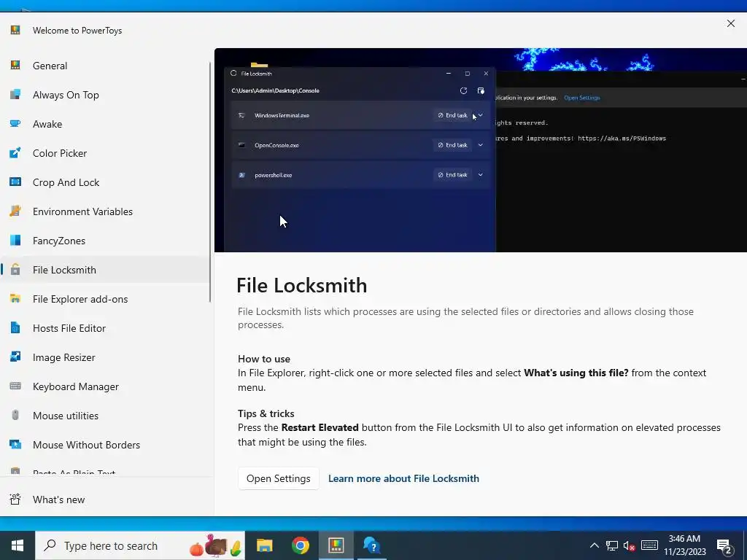This screenshot has height=560, width=747.
Task: Open the What's new page
Action: pos(105,499)
